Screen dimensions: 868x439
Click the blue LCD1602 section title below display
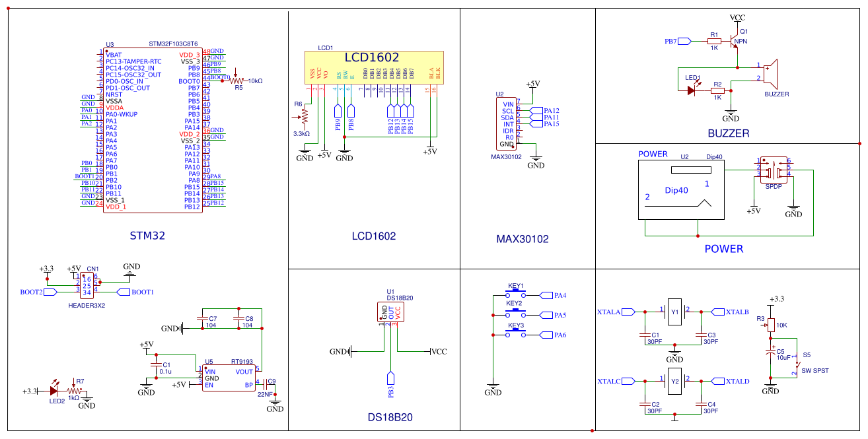click(x=373, y=236)
